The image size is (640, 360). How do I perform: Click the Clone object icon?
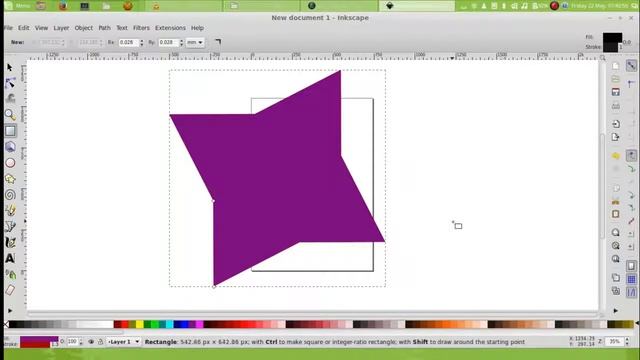tap(616, 291)
